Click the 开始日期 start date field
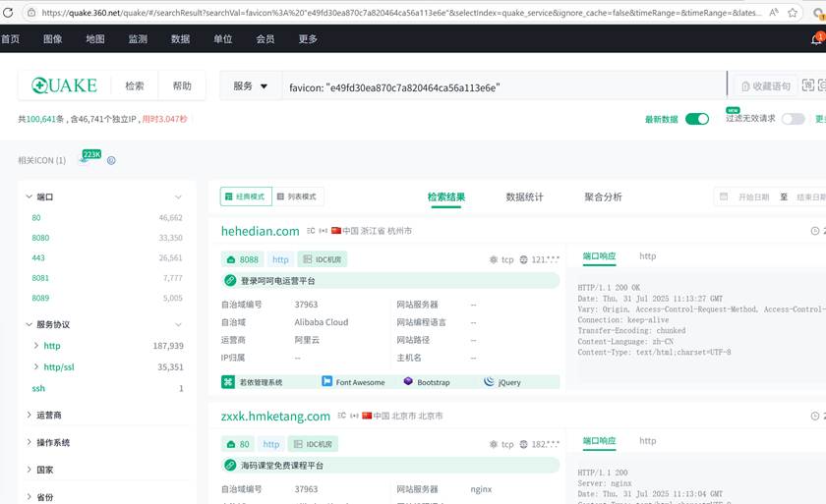The height and width of the screenshot is (504, 826). (x=753, y=196)
